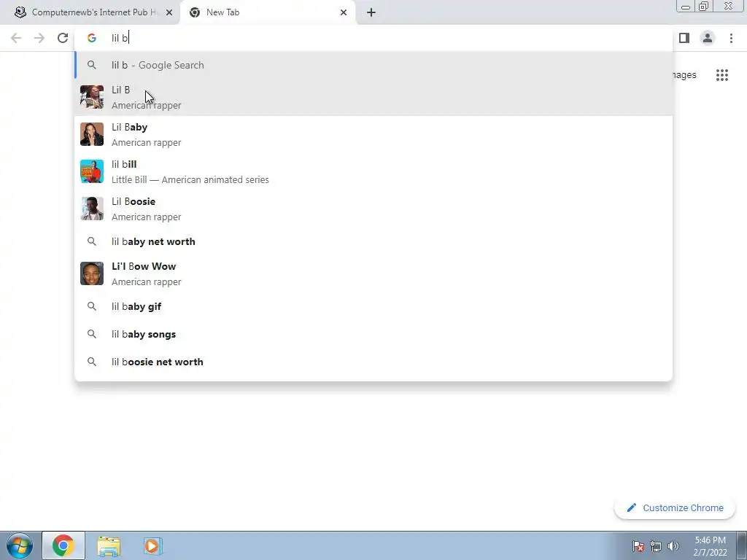Choose the Lil B American rapper suggestion
The height and width of the screenshot is (560, 747).
[x=373, y=97]
